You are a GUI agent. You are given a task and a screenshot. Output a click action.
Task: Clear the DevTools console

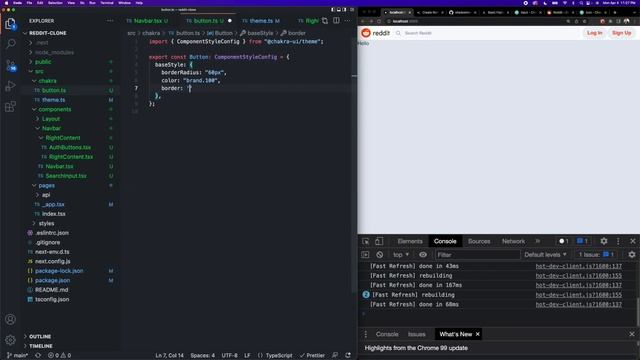click(380, 255)
